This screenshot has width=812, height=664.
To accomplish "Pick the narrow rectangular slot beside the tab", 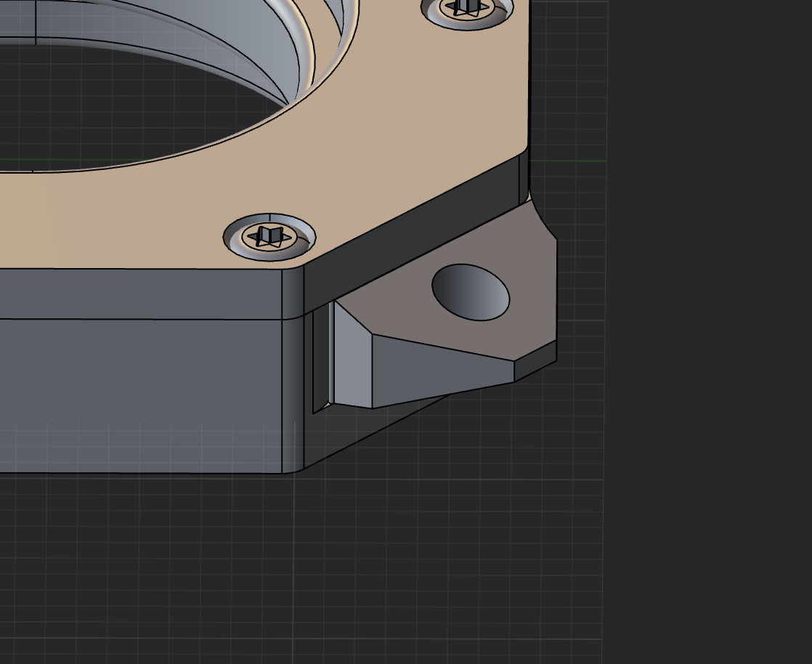I will (x=320, y=360).
